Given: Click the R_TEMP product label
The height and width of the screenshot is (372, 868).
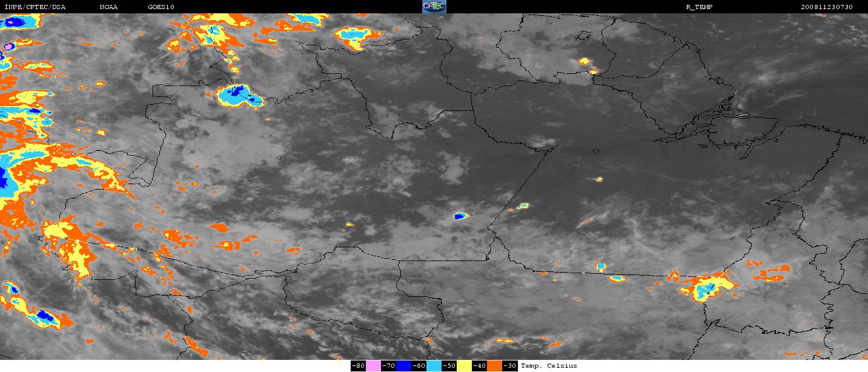Looking at the screenshot, I should pos(699,7).
